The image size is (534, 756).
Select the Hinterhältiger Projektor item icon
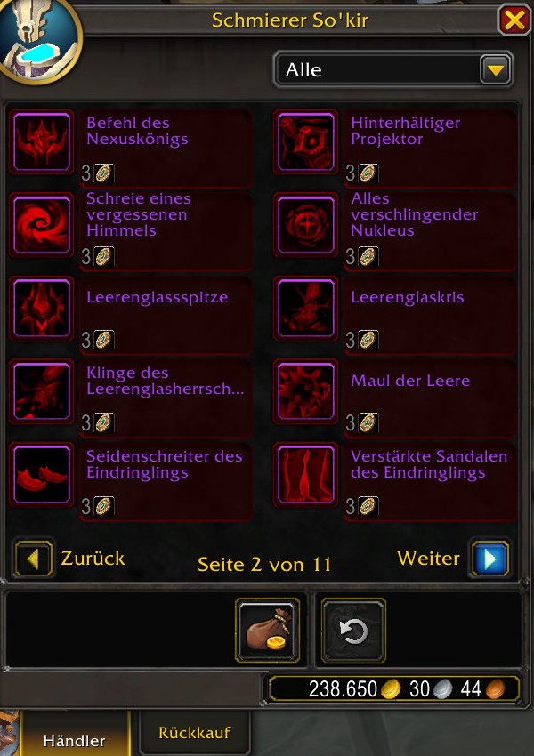pyautogui.click(x=306, y=141)
